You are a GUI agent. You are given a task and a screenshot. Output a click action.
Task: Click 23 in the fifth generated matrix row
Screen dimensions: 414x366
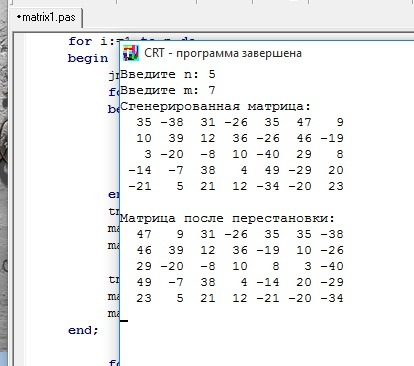pyautogui.click(x=336, y=186)
